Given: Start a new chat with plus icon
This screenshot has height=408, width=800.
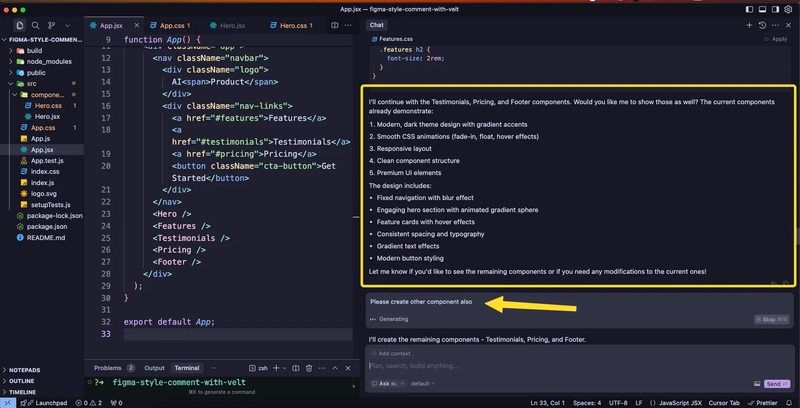Looking at the screenshot, I should tap(749, 24).
